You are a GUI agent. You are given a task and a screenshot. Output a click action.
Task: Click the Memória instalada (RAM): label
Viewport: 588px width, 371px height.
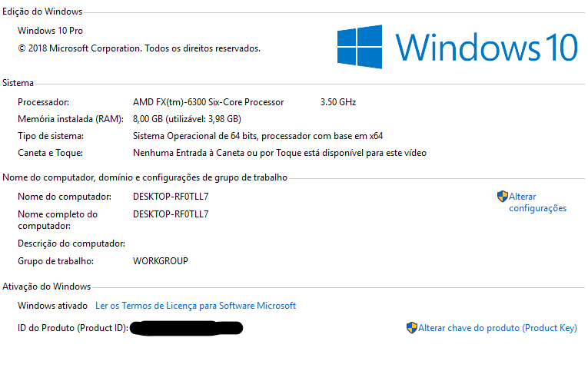pyautogui.click(x=71, y=119)
